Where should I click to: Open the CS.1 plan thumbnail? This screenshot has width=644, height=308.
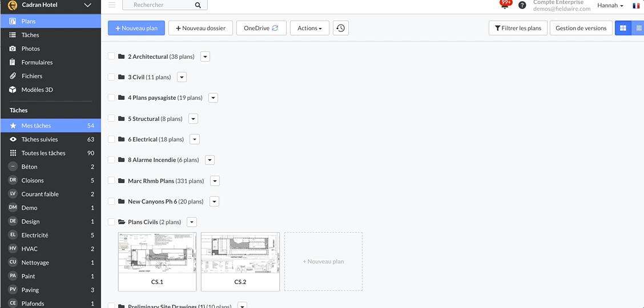pos(157,261)
